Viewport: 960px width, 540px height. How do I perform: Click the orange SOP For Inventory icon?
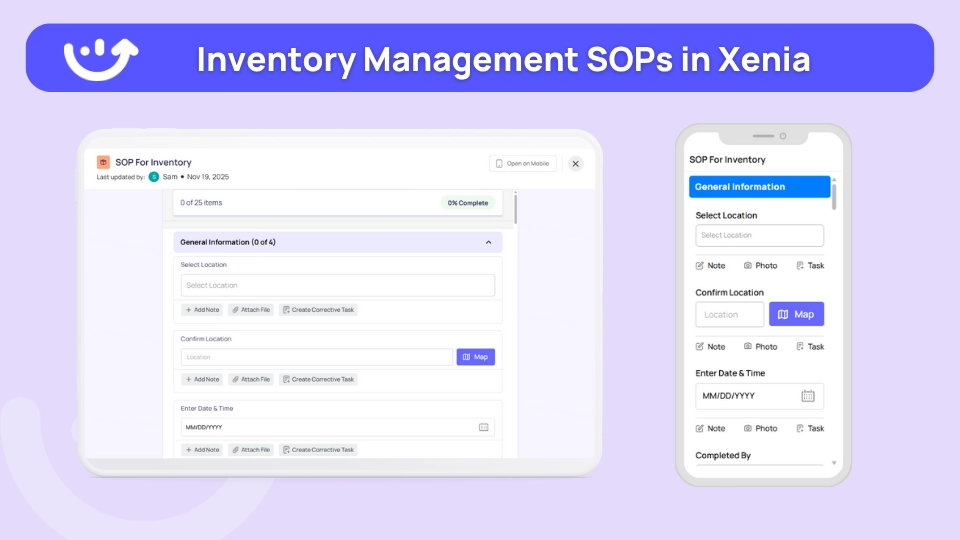(103, 162)
